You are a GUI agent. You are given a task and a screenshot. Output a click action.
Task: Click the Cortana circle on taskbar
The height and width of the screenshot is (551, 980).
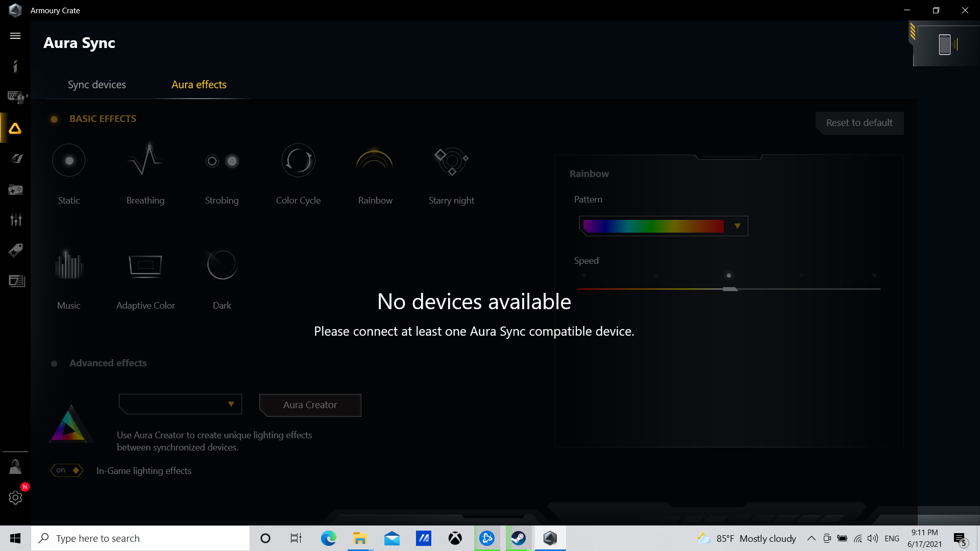tap(265, 538)
